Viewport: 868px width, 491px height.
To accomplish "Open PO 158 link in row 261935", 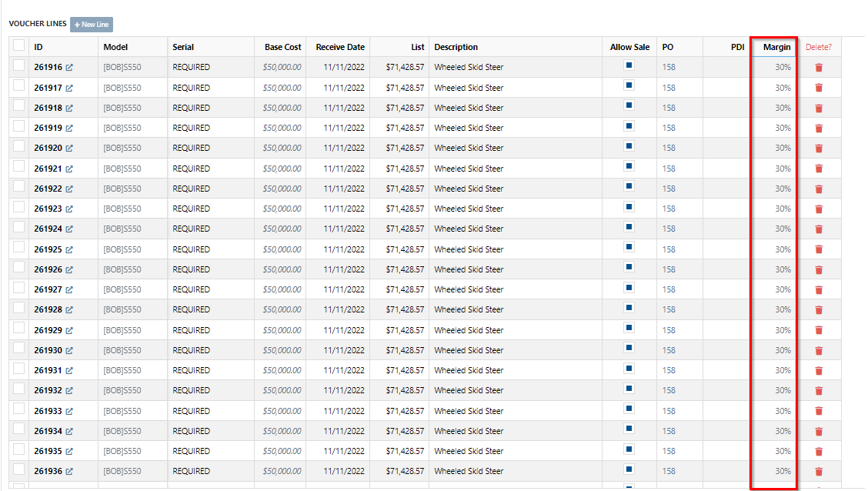I will pyautogui.click(x=669, y=451).
